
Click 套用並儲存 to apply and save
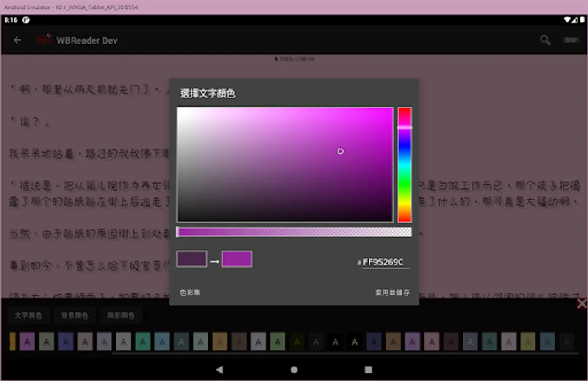pyautogui.click(x=392, y=293)
